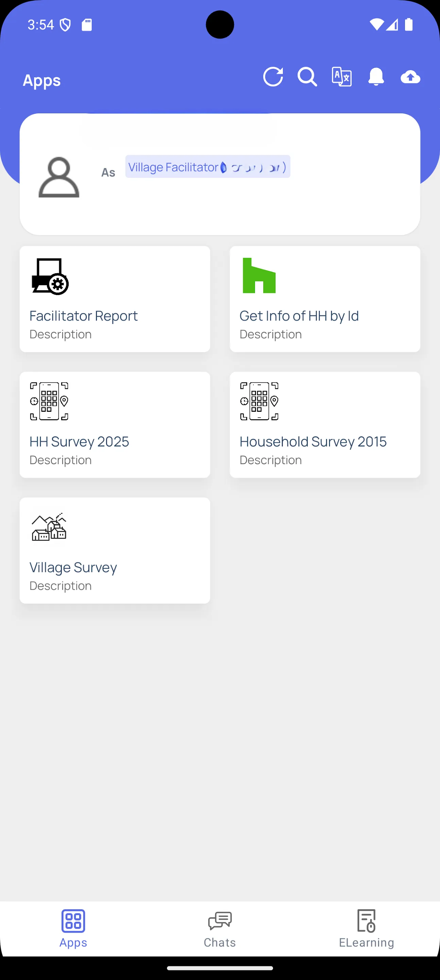Open Get Info of HH by Id
This screenshot has height=980, width=440.
coord(299,316)
